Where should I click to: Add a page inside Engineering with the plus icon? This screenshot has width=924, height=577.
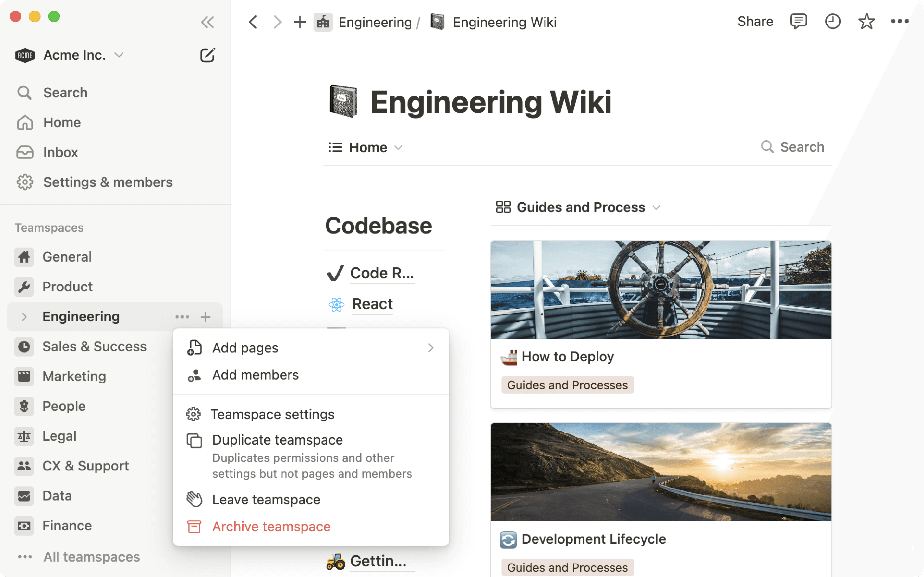pos(206,317)
